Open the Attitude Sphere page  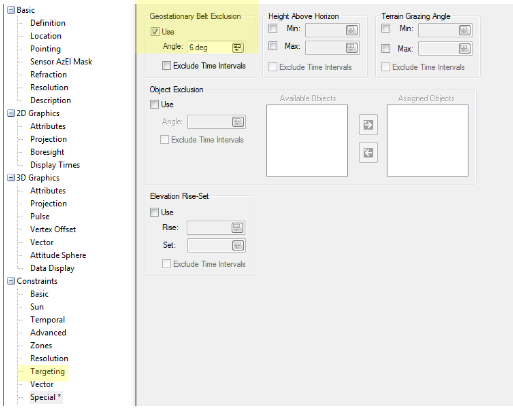[58, 255]
